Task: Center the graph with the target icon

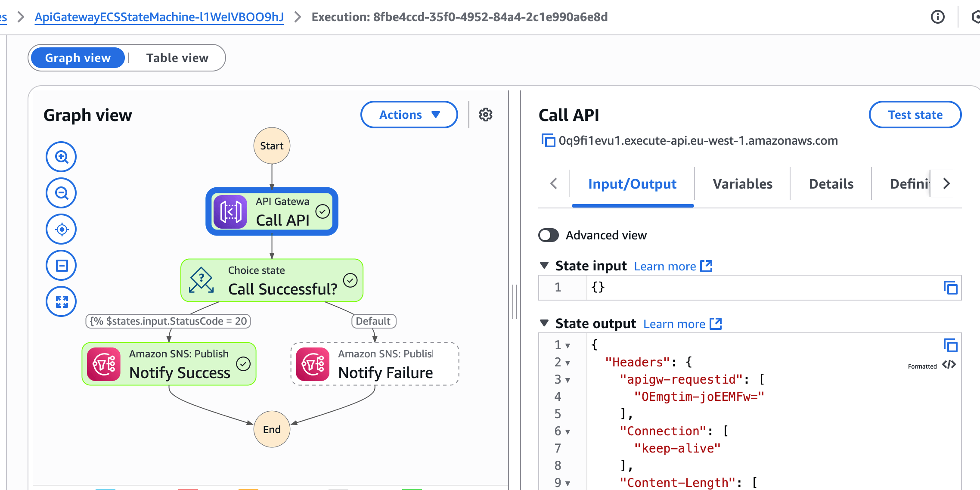Action: pos(61,229)
